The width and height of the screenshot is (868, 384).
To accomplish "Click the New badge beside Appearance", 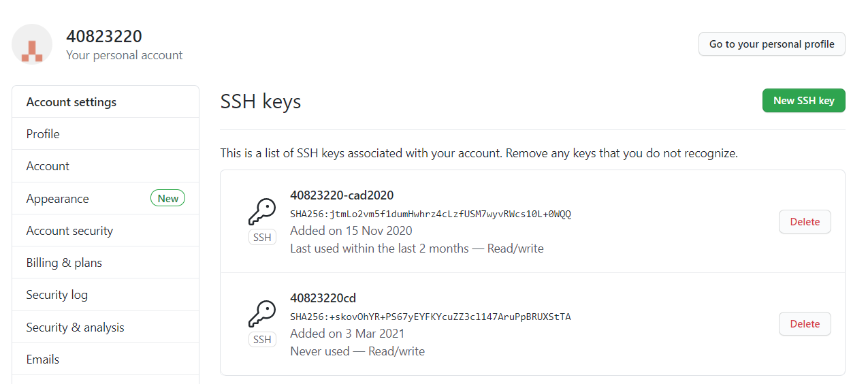I will coord(167,199).
